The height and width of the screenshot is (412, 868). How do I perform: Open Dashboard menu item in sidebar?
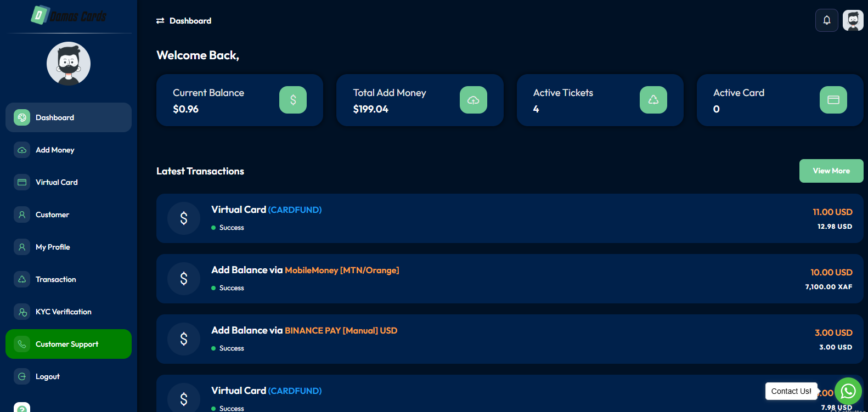coord(69,117)
